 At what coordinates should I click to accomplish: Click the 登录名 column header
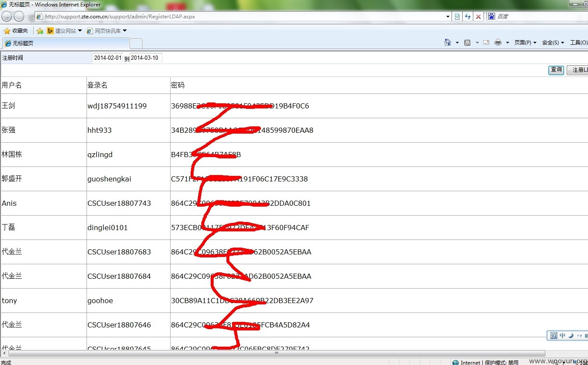click(x=97, y=85)
